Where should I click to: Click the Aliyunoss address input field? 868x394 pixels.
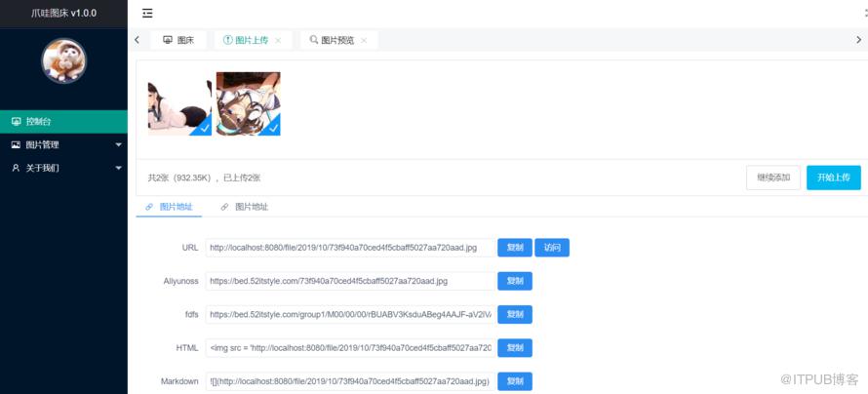coord(350,281)
